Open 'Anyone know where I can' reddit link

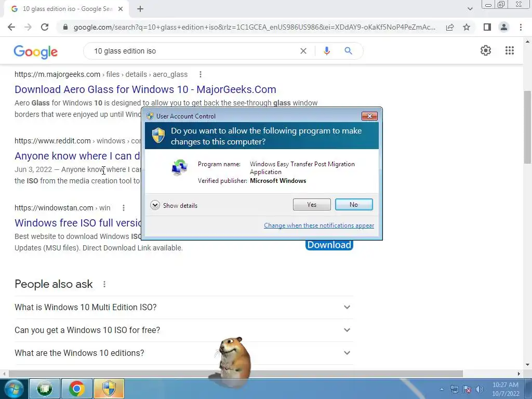[77, 156]
